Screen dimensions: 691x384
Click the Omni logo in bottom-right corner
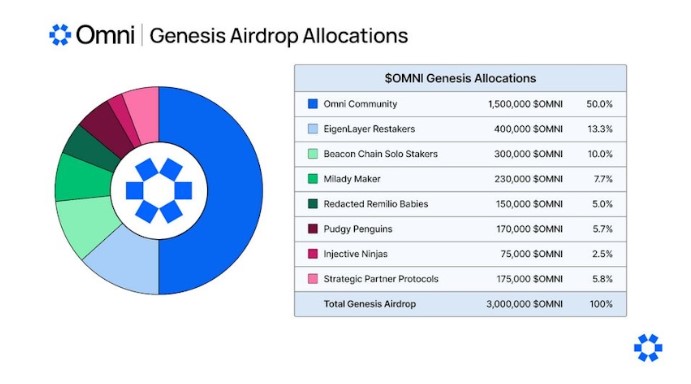point(648,348)
